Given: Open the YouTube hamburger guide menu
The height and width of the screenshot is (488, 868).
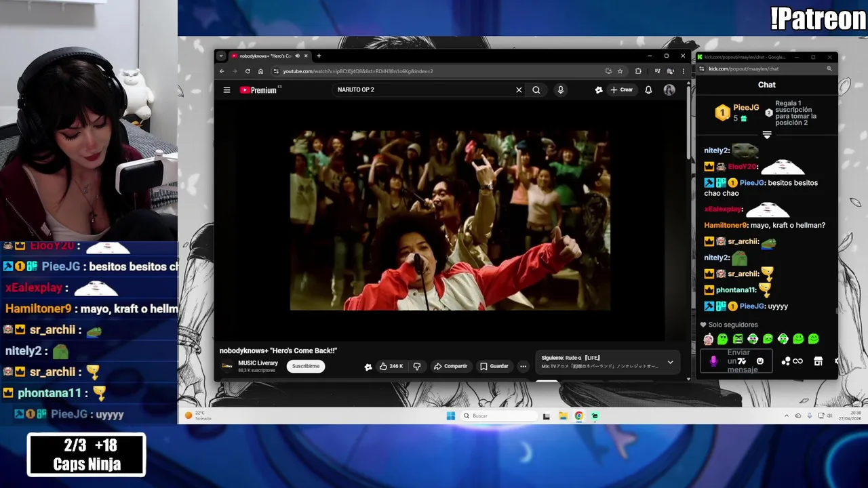Looking at the screenshot, I should [x=226, y=89].
